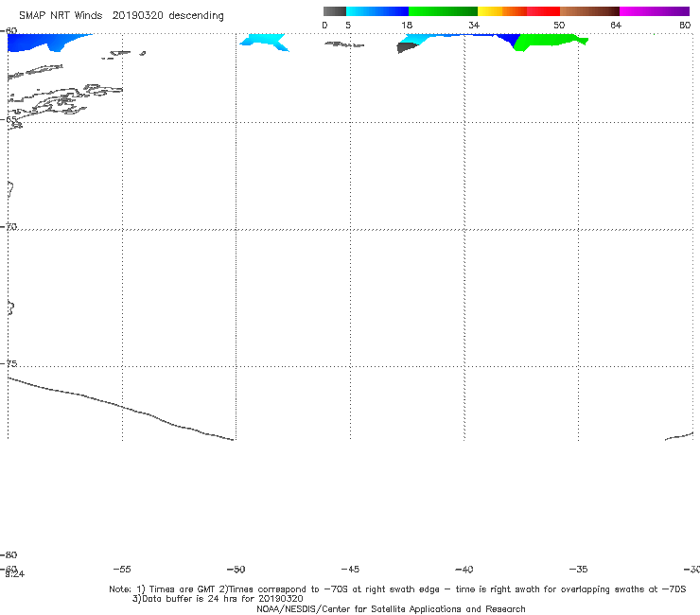Click the small island outline near -45 longitude
The width and height of the screenshot is (700, 615).
(x=343, y=44)
